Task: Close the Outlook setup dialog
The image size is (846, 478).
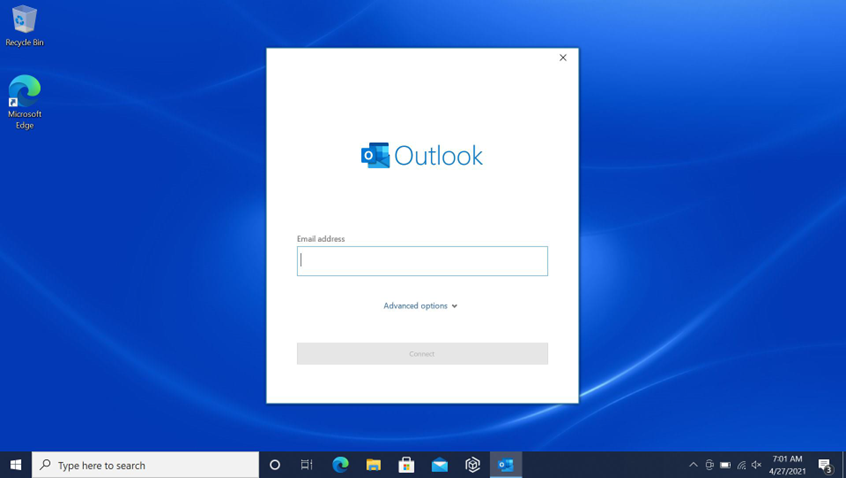Action: (x=563, y=58)
